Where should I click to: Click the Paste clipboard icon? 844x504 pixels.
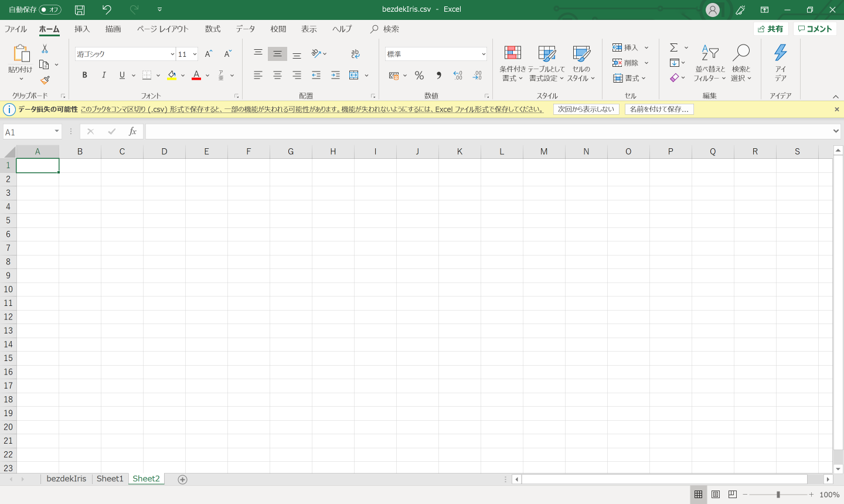click(x=21, y=53)
